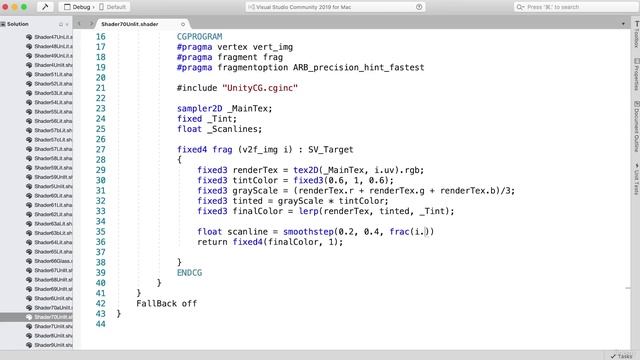Click the Shader47UnLit file icon
Image resolution: width=640 pixels, height=360 pixels.
[x=29, y=37]
